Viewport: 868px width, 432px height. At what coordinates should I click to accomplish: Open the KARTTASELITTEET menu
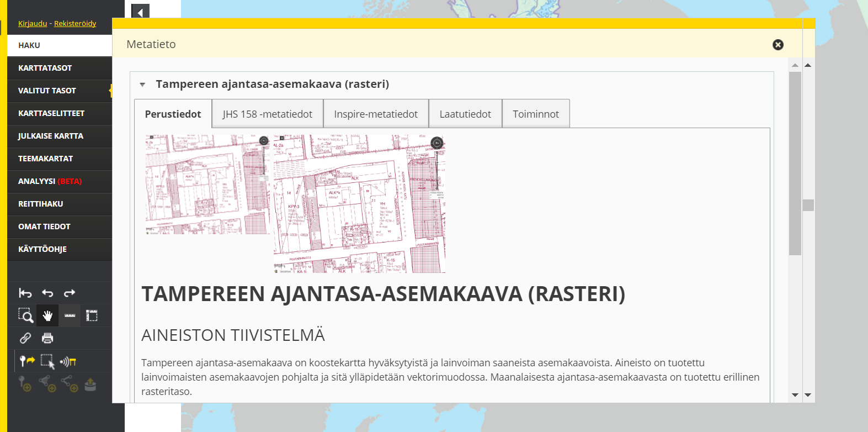coord(60,113)
